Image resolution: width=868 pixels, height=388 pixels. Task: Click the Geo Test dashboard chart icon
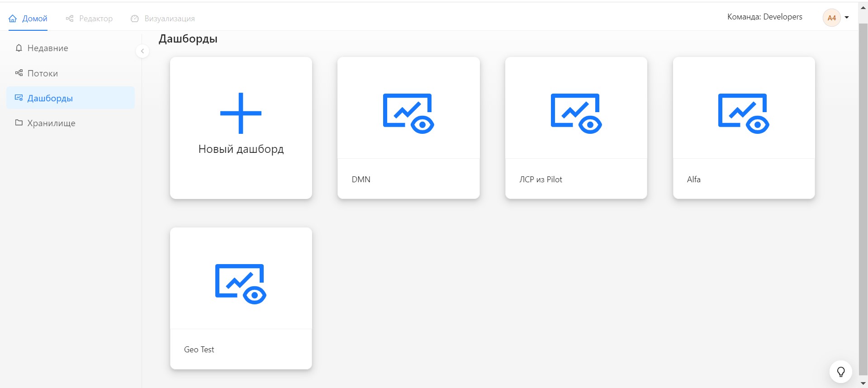point(241,284)
